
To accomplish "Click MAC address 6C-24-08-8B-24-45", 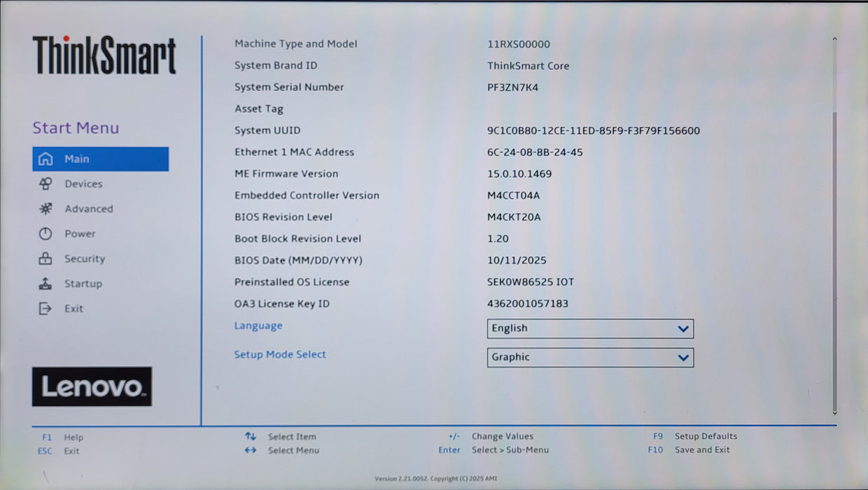I will point(535,153).
